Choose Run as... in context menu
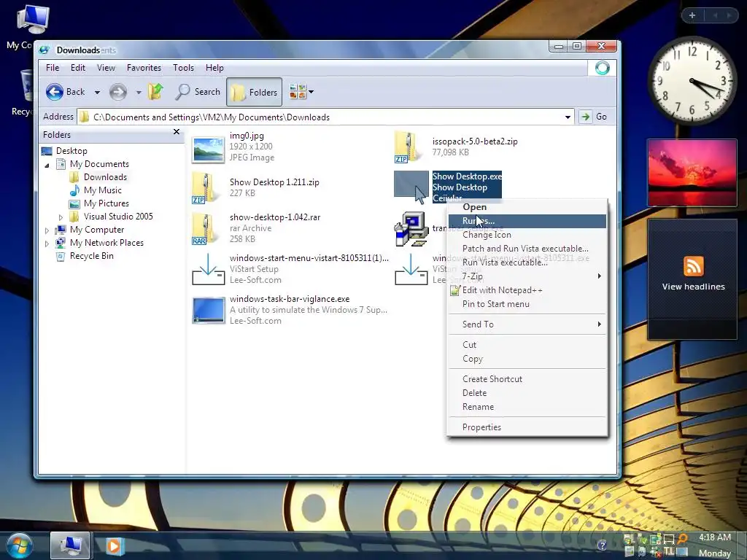 (527, 221)
